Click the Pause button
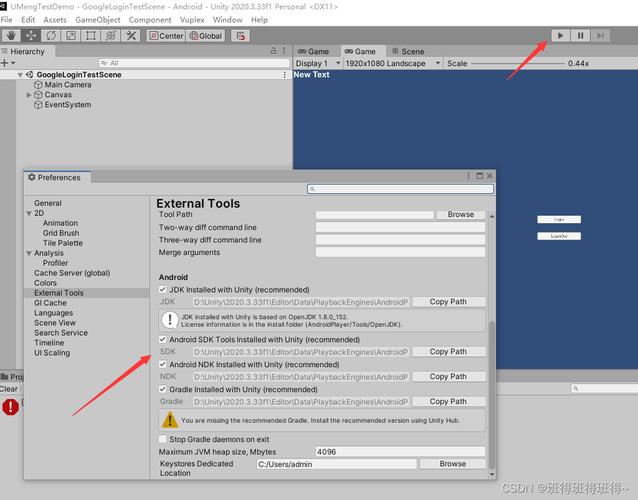Image resolution: width=638 pixels, height=500 pixels. (x=580, y=36)
